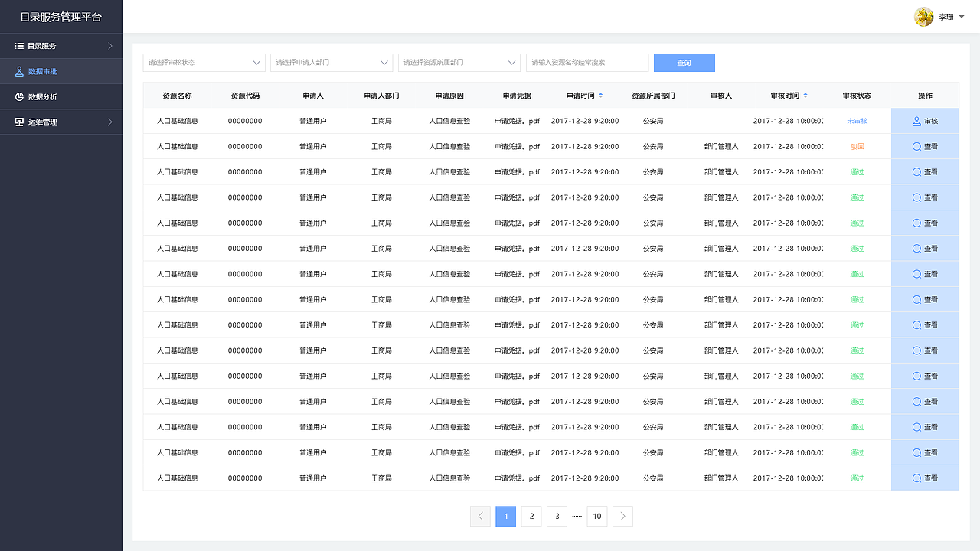Click the 李珊 username text
The width and height of the screenshot is (980, 551).
click(946, 17)
